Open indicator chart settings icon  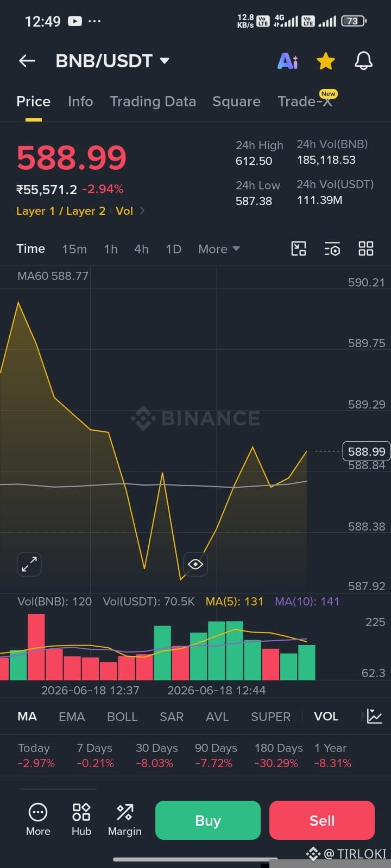(x=374, y=716)
